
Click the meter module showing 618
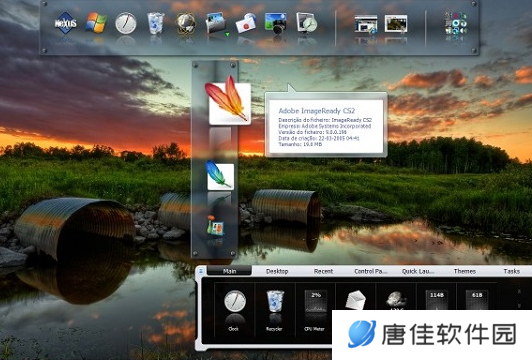click(477, 300)
